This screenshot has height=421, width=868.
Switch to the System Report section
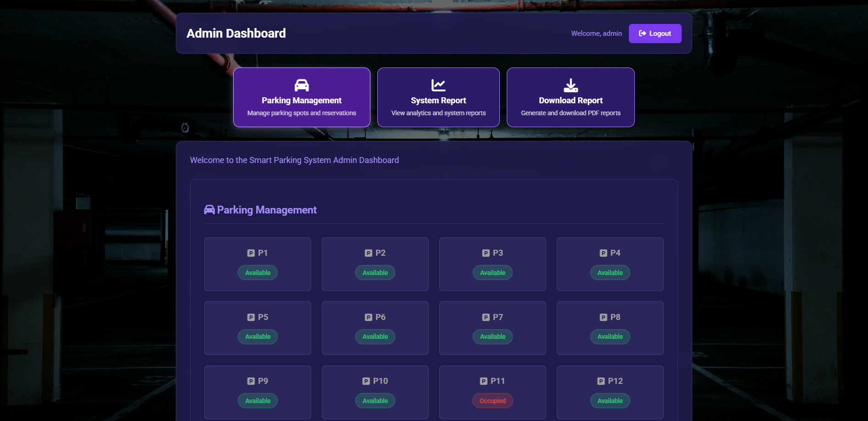(x=438, y=97)
